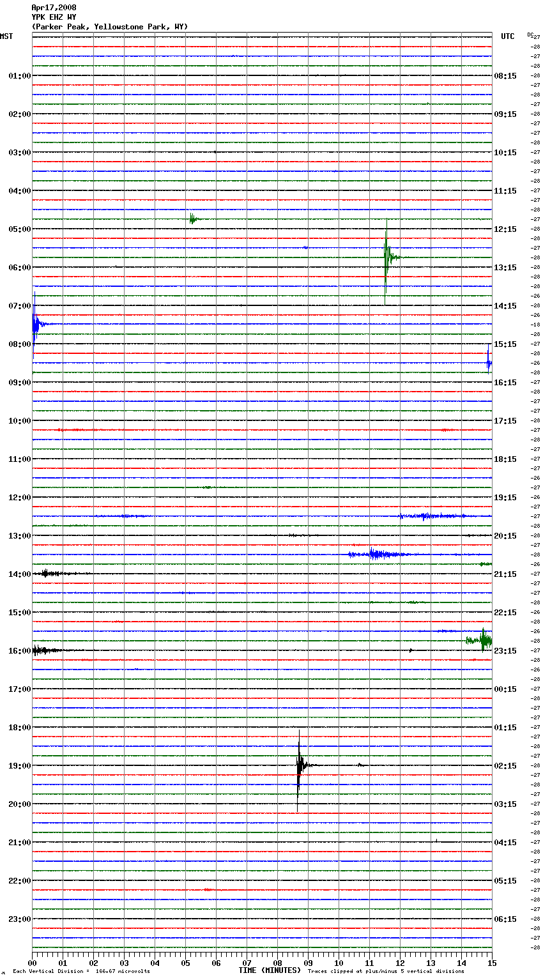
Task: Click the large green event before 06:00
Action: tap(388, 258)
